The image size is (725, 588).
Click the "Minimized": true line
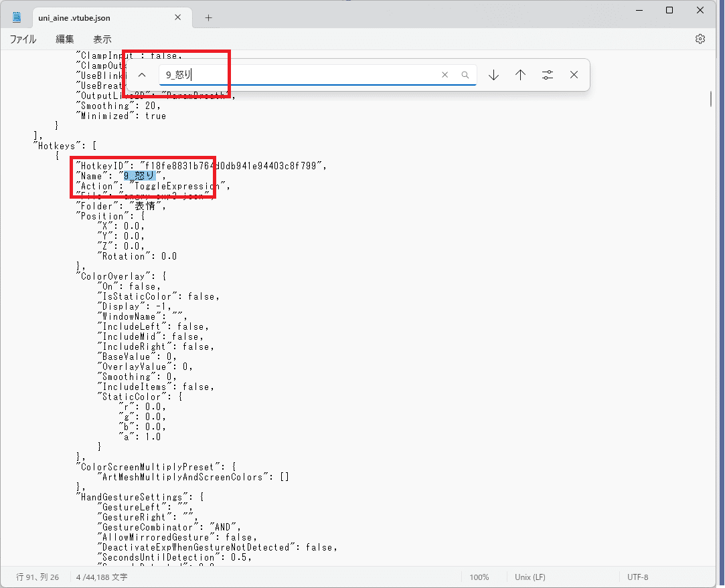coord(121,116)
